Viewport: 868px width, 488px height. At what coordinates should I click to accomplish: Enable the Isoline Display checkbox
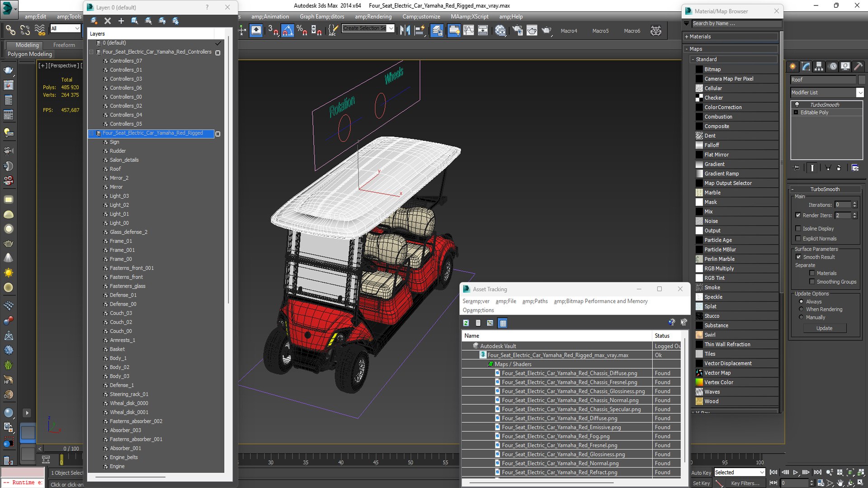point(798,229)
